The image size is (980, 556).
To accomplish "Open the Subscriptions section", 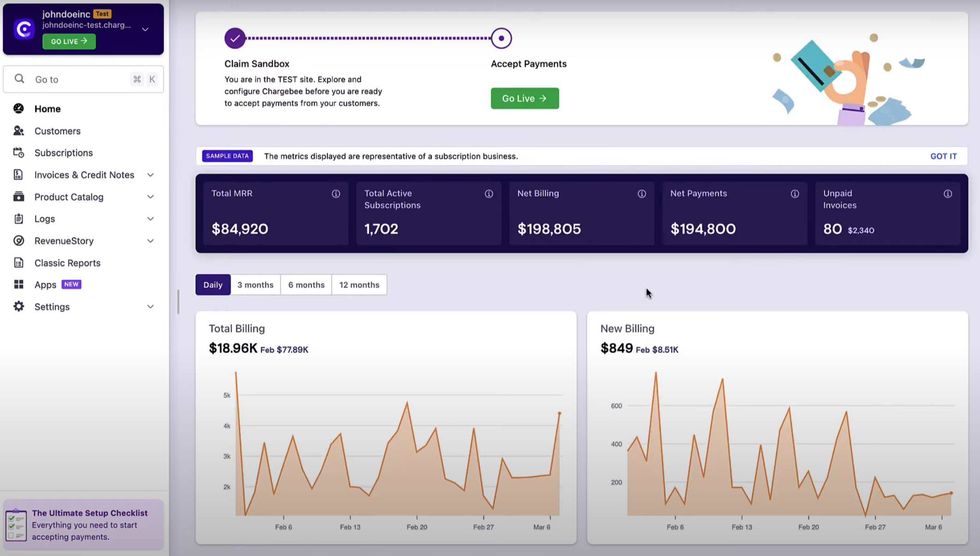I will (18, 153).
